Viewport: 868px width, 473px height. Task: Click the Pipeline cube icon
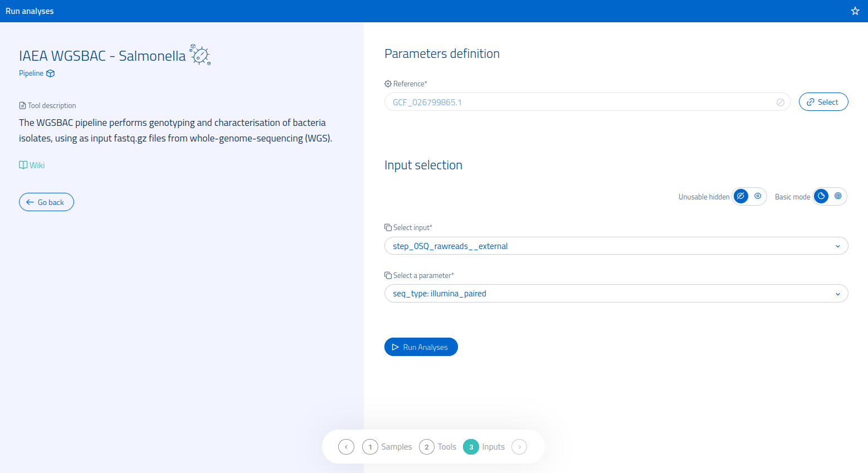51,74
